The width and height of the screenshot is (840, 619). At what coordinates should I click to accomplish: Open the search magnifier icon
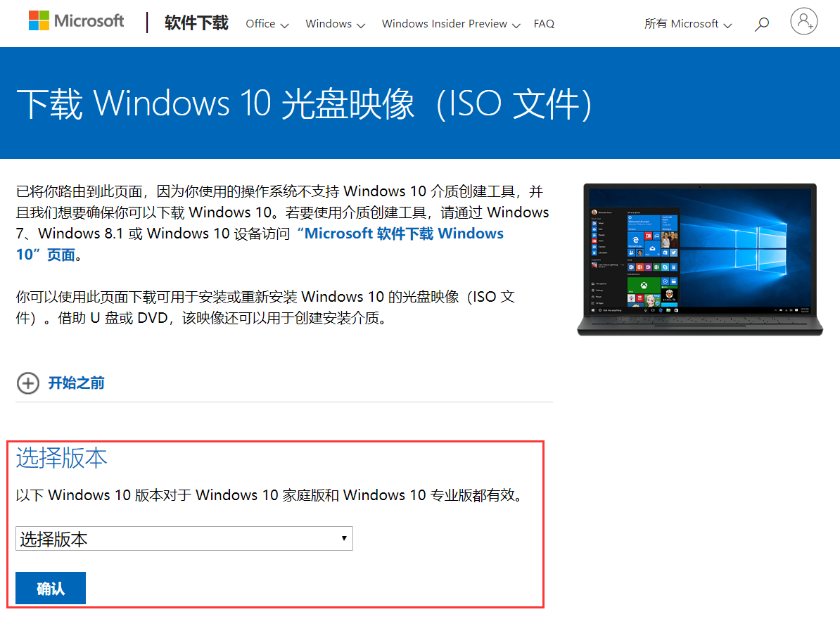click(762, 24)
